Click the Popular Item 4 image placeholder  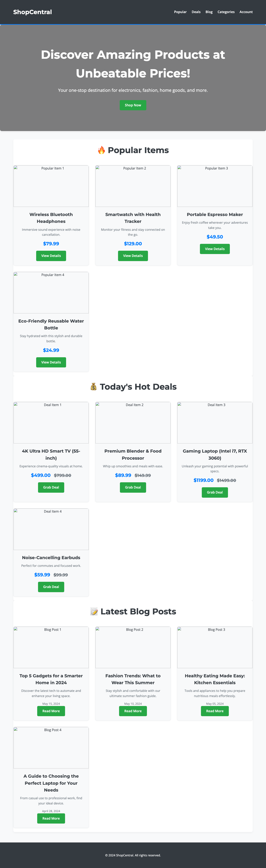pos(51,292)
